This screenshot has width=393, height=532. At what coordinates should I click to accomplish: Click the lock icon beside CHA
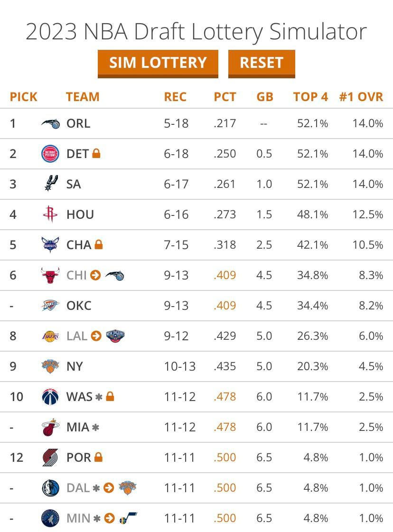(99, 244)
